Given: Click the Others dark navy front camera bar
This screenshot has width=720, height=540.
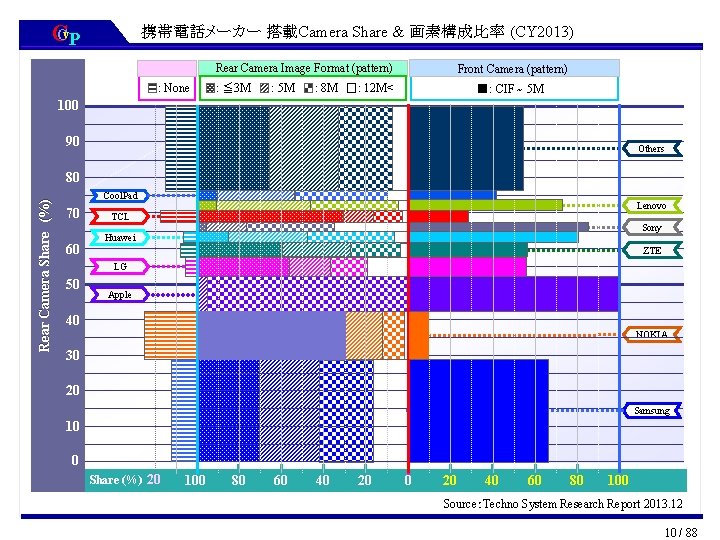Looking at the screenshot, I should click(x=466, y=148).
